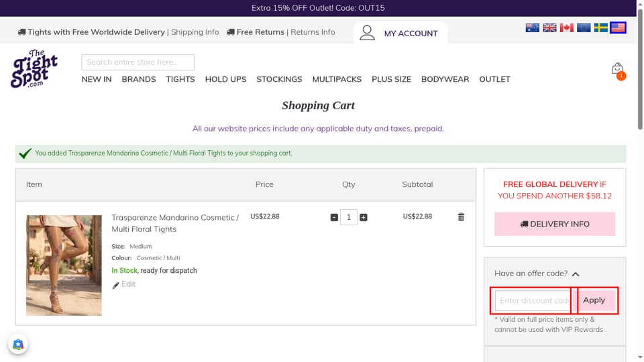The height and width of the screenshot is (362, 644).
Task: Click The Tight Spot logo
Action: click(x=34, y=68)
